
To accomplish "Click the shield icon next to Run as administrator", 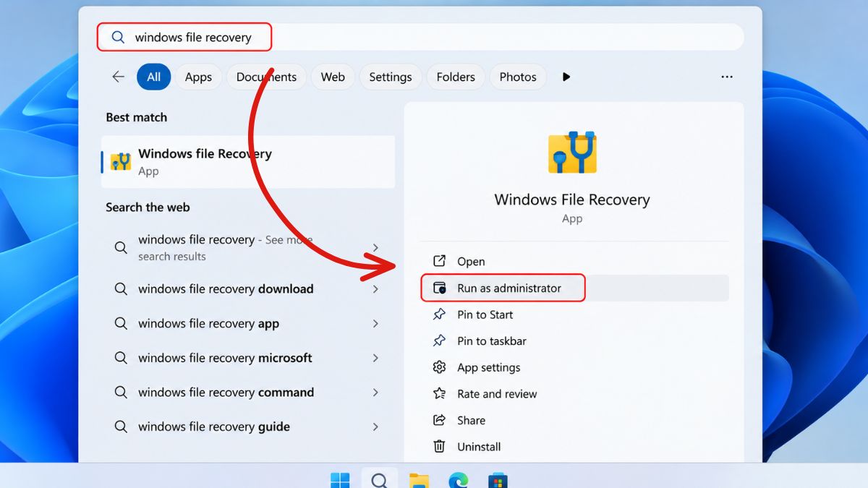I will pos(439,288).
